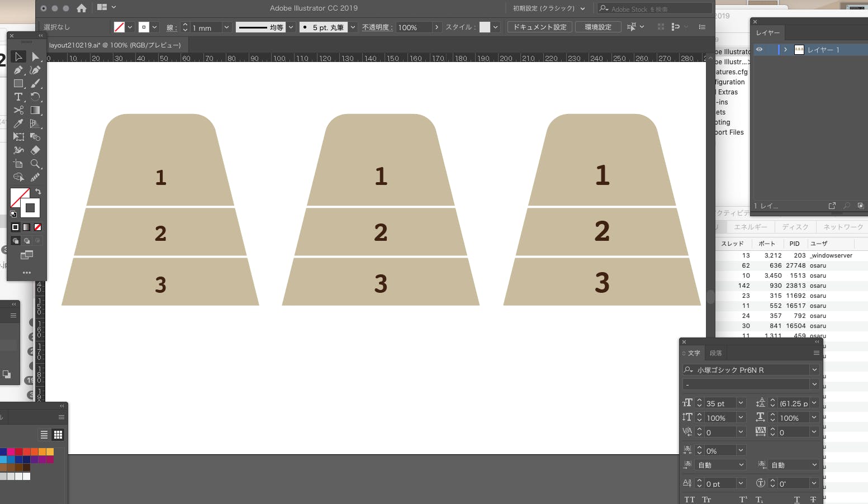Choose the Type tool

click(x=18, y=97)
